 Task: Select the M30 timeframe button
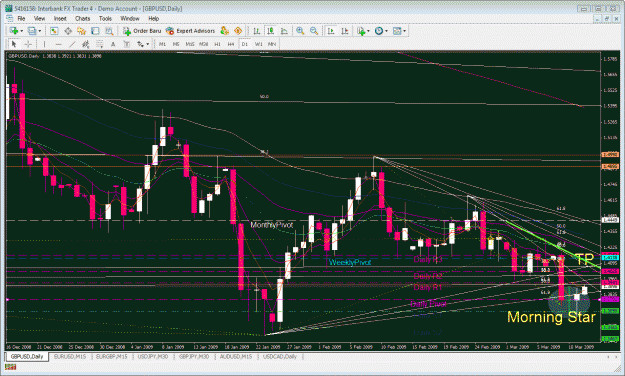coord(203,44)
